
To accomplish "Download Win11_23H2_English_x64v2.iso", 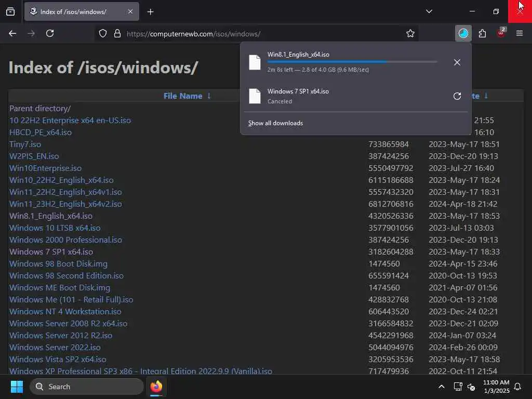I will pos(65,204).
